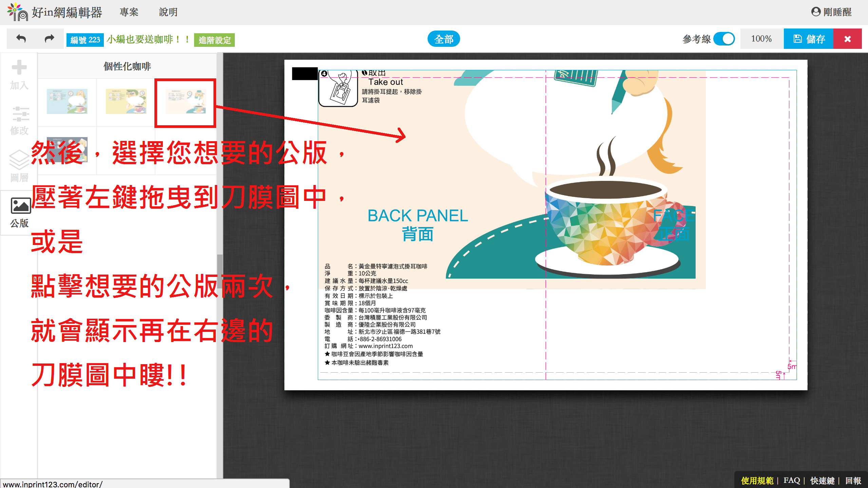Open the 專案 menu
The height and width of the screenshot is (488, 868).
point(129,12)
